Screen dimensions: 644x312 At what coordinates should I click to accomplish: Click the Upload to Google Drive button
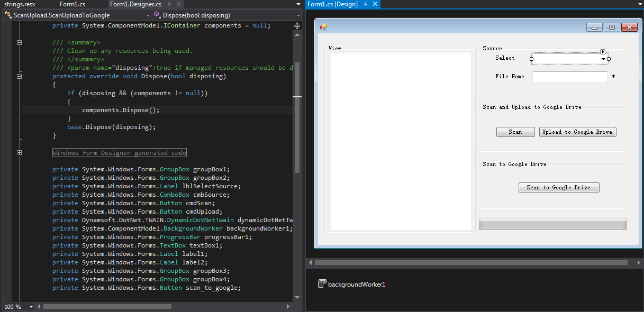(577, 132)
